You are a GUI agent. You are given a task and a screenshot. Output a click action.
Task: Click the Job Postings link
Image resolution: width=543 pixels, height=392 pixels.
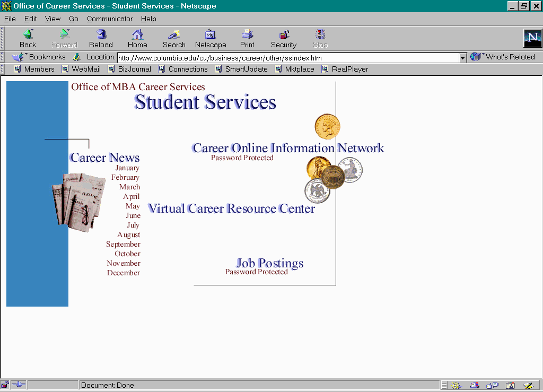tap(270, 263)
